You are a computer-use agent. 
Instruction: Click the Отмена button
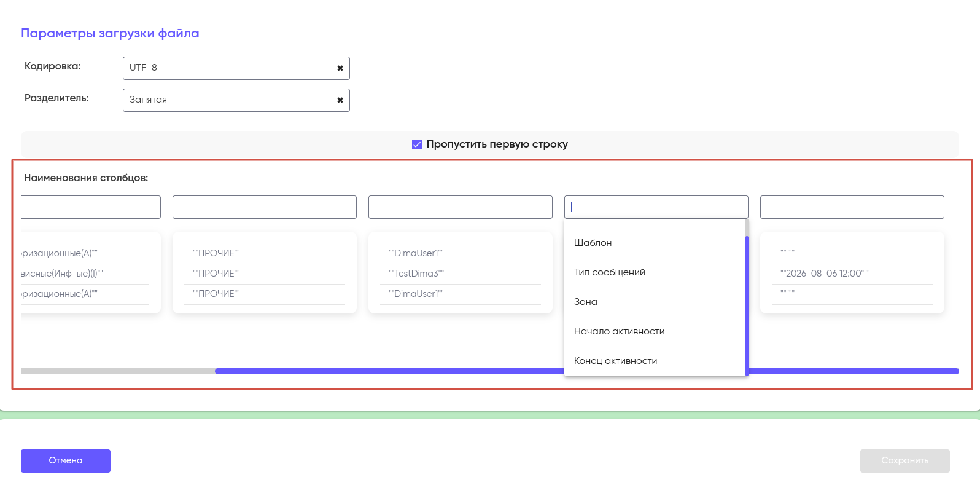point(66,461)
